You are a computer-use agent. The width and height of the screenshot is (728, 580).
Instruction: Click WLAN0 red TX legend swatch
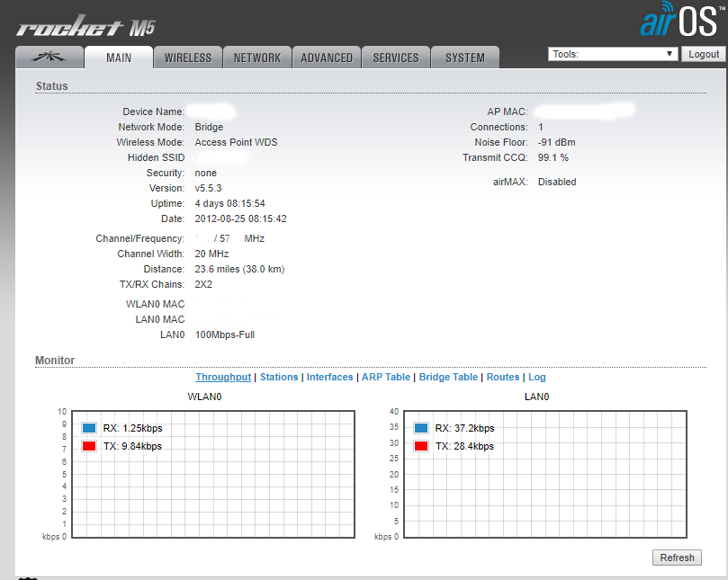coord(89,446)
